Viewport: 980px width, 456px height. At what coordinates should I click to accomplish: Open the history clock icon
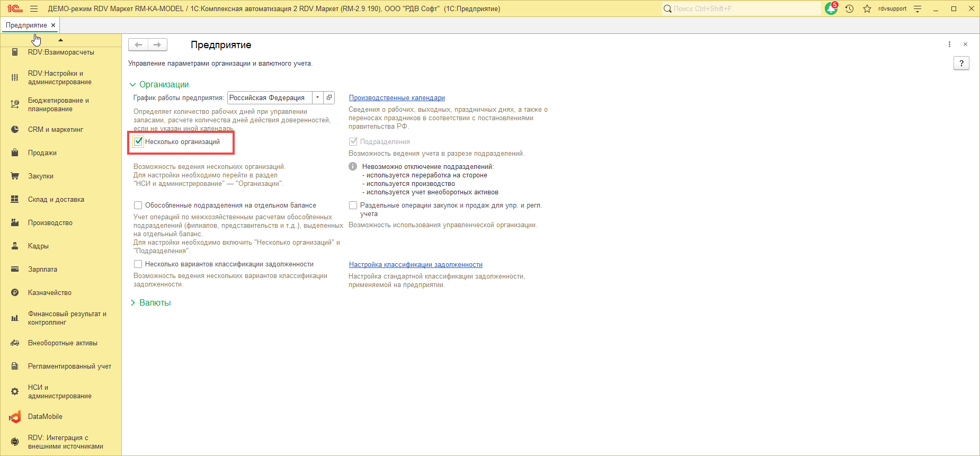[850, 8]
